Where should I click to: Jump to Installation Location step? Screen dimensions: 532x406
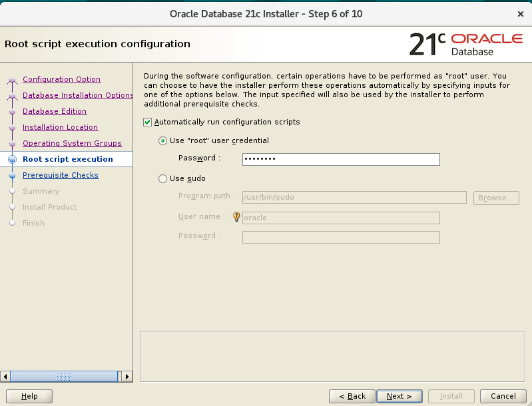coord(60,127)
